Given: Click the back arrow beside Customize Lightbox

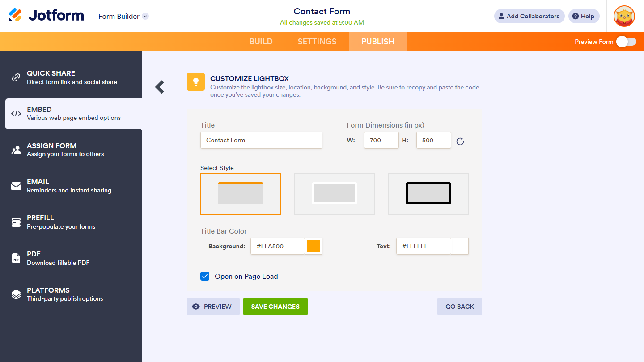Looking at the screenshot, I should coord(160,87).
